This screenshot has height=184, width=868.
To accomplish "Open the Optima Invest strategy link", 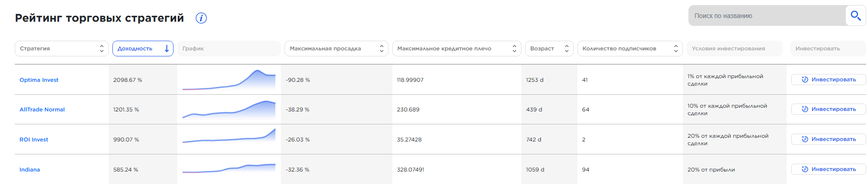I will click(39, 80).
